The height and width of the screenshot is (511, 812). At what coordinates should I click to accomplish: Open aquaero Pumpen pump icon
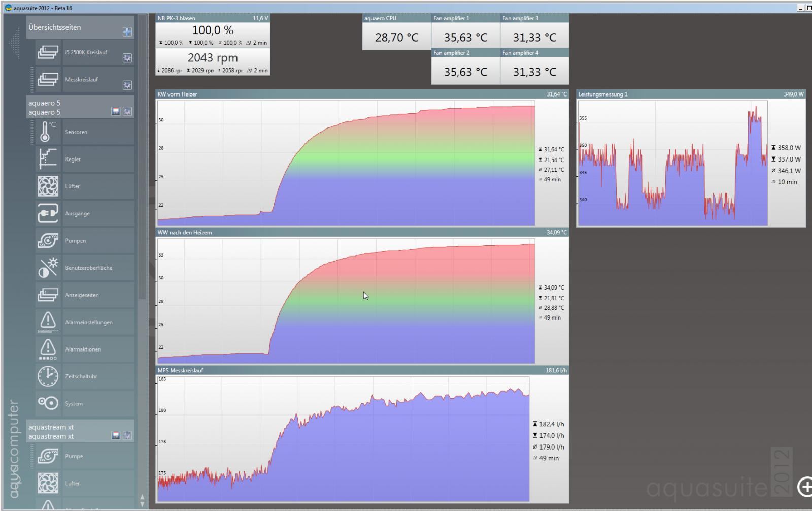tap(48, 241)
